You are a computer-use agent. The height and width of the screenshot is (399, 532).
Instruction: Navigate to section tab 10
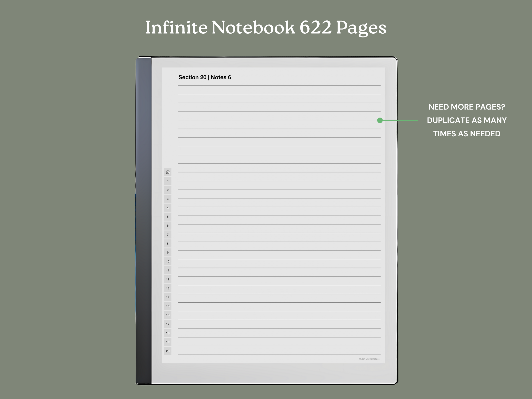click(x=168, y=262)
